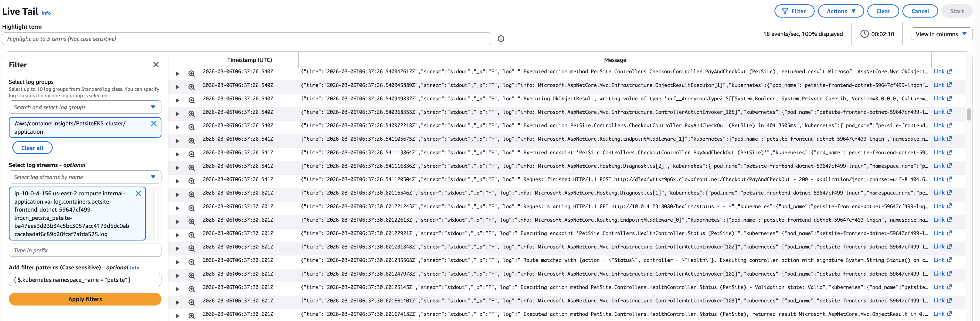This screenshot has height=321, width=980.
Task: Zoom into ControllerActionInvoker[105] log row
Action: [191, 114]
